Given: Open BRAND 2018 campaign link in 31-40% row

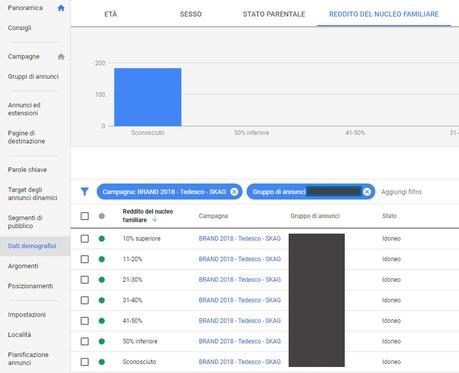Looking at the screenshot, I should coord(240,300).
